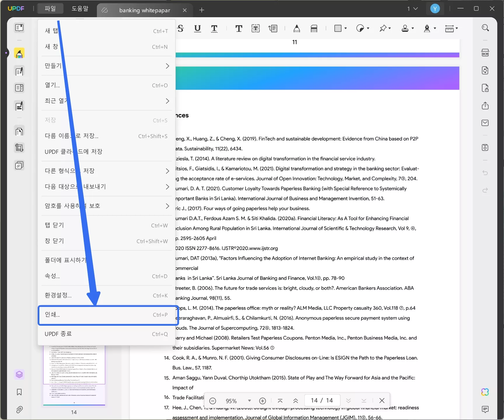The image size is (504, 420).
Task: Open the window count dropdown
Action: pos(413,9)
